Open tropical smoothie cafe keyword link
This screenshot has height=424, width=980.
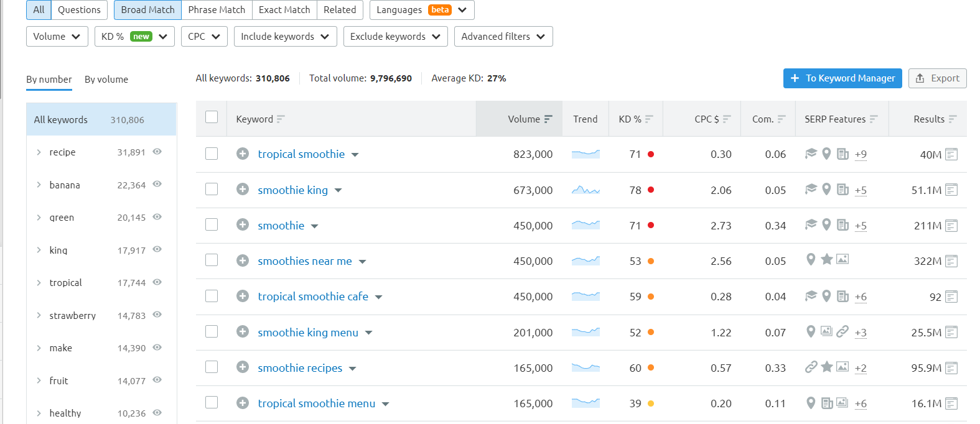click(x=313, y=297)
